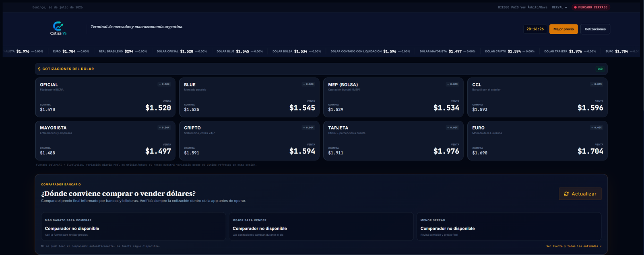Click the Comparador Bancario label

[x=61, y=185]
